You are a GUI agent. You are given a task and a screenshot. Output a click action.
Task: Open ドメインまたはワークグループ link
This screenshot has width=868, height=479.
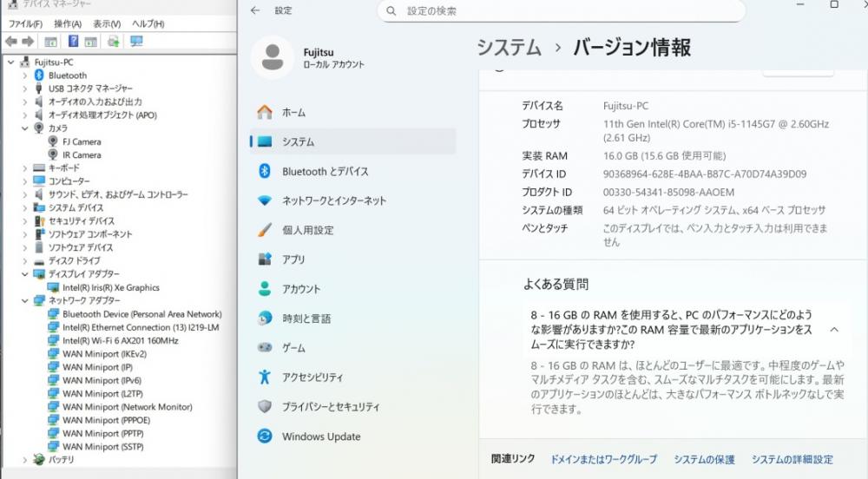coord(603,459)
